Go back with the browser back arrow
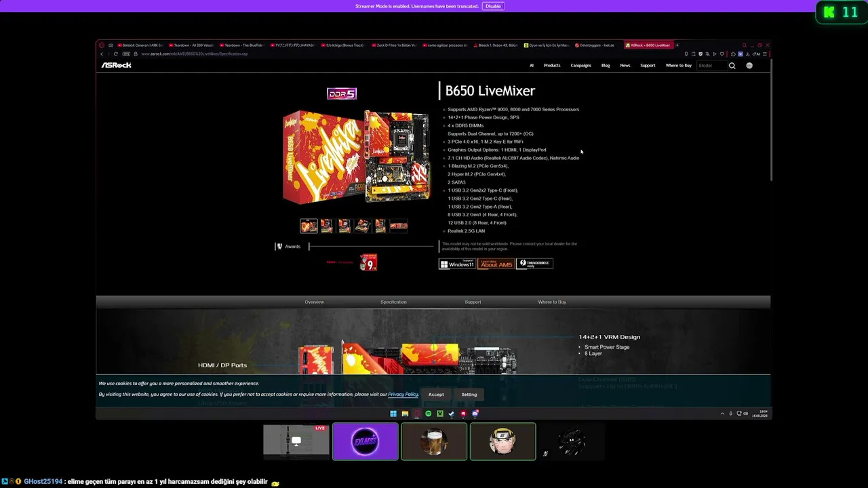This screenshot has width=868, height=488. [x=102, y=54]
